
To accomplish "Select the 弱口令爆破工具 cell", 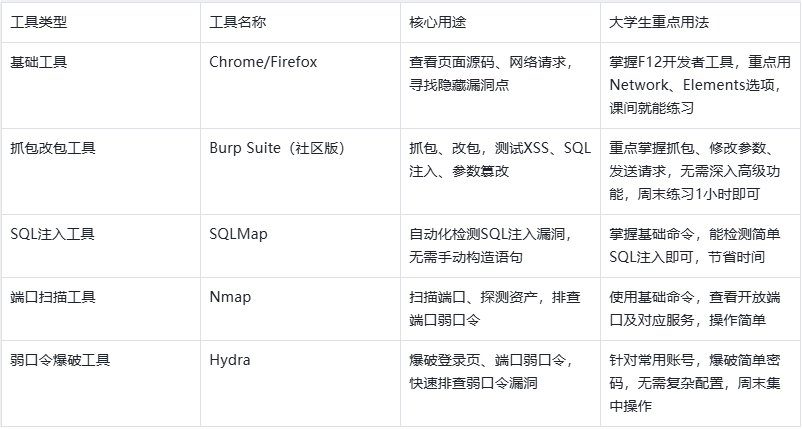I will 101,383.
